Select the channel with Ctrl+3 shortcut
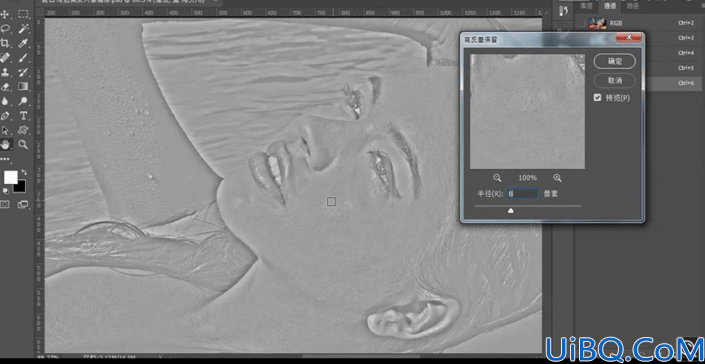Image resolution: width=705 pixels, height=364 pixels. pos(674,38)
